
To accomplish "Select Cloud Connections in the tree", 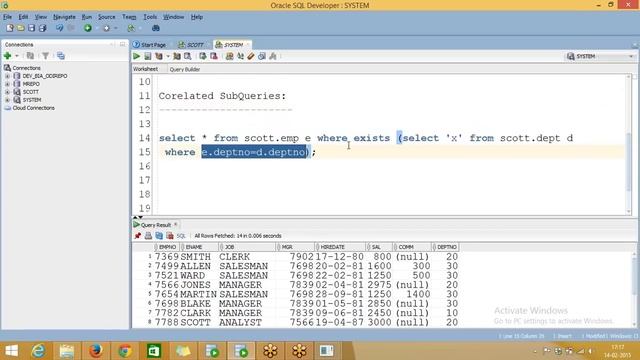I will pos(33,108).
